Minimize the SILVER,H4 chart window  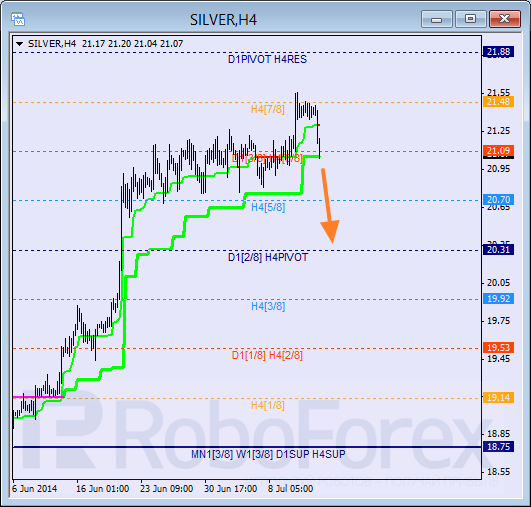pyautogui.click(x=437, y=19)
